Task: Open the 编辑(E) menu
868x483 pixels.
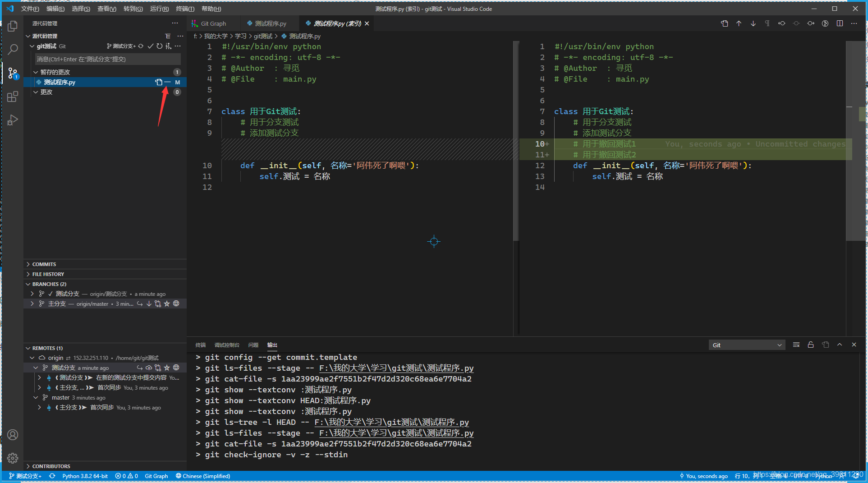Action: 55,9
